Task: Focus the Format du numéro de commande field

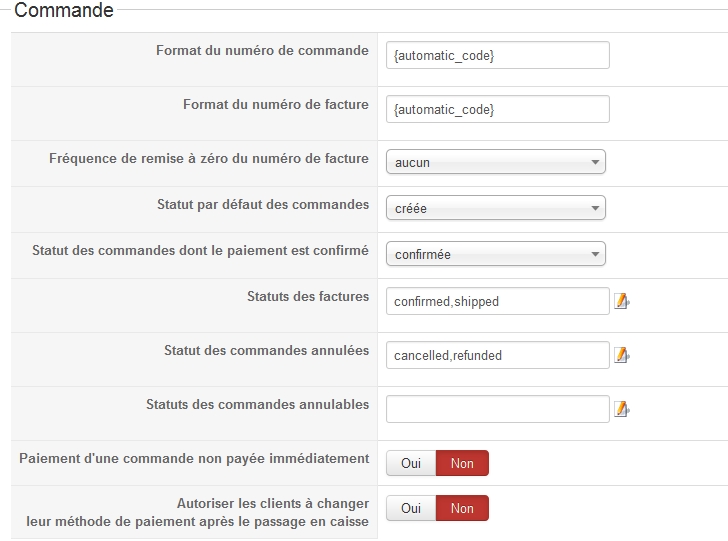Action: (x=498, y=55)
